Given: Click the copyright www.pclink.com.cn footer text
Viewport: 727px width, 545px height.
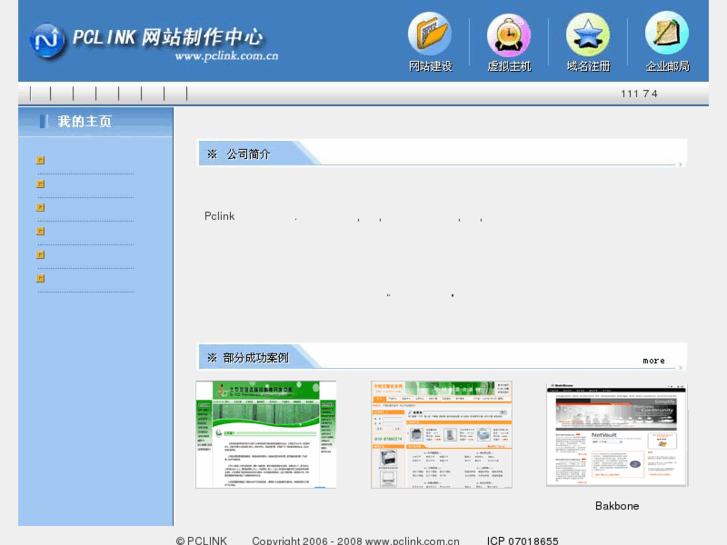Looking at the screenshot, I should (x=412, y=541).
